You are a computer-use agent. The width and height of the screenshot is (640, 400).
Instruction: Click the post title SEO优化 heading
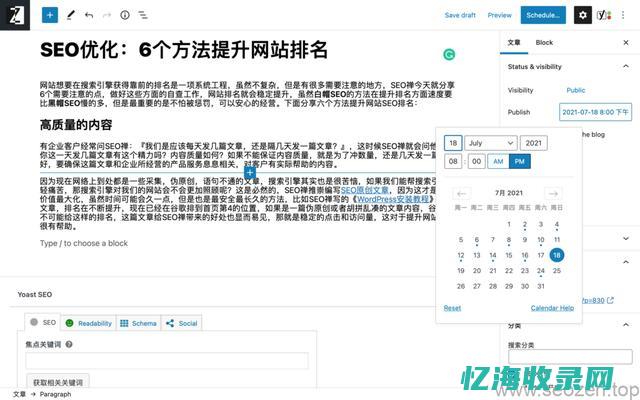point(184,50)
